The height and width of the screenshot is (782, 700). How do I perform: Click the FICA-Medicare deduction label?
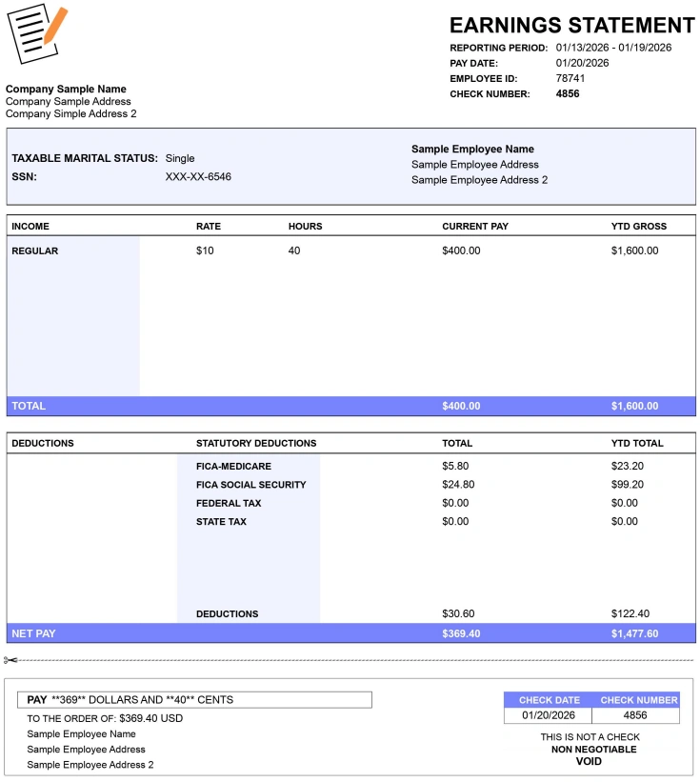(x=233, y=466)
